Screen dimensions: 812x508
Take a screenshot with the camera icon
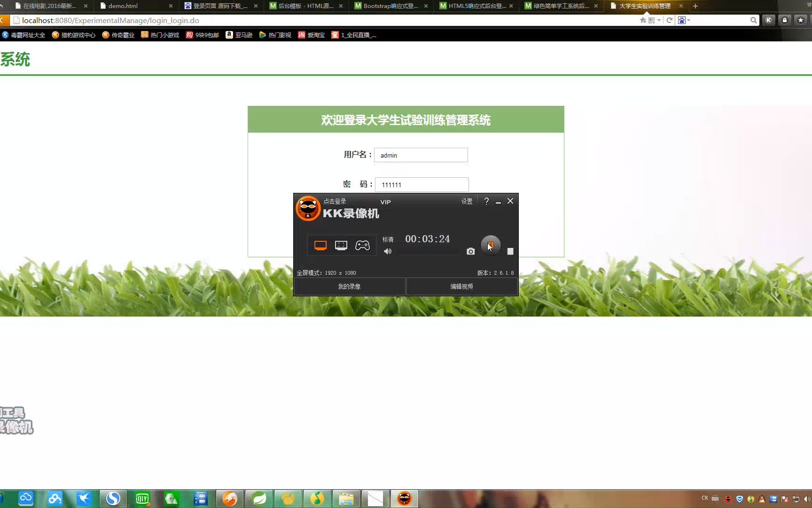pos(470,251)
